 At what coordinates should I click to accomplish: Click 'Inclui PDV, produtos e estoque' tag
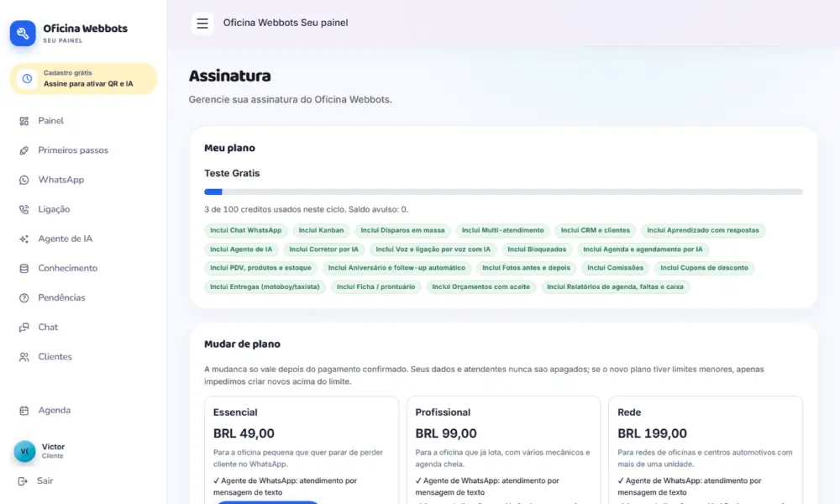pyautogui.click(x=260, y=268)
